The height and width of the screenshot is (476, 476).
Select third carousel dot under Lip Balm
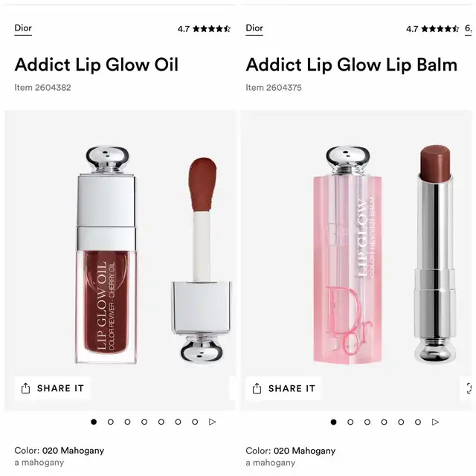click(367, 422)
